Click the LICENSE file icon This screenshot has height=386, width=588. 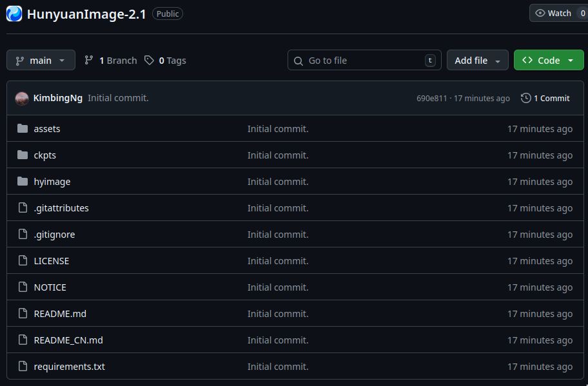[x=23, y=260]
